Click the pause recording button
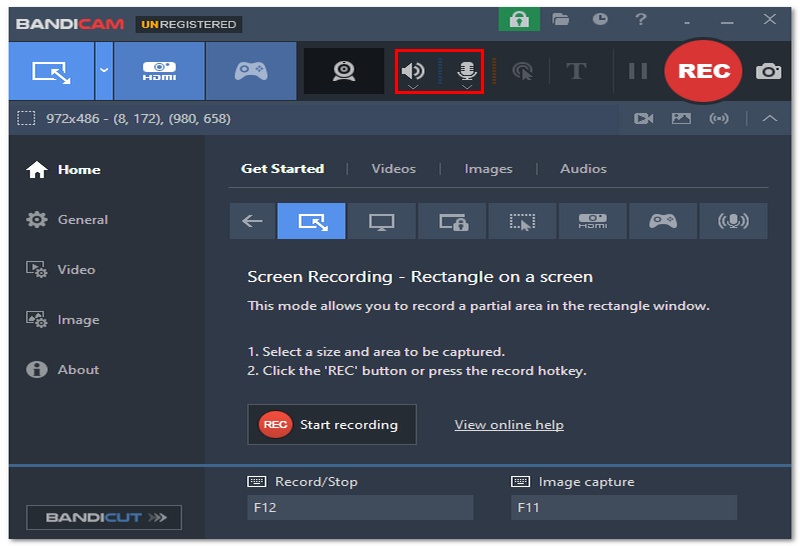 (x=638, y=71)
